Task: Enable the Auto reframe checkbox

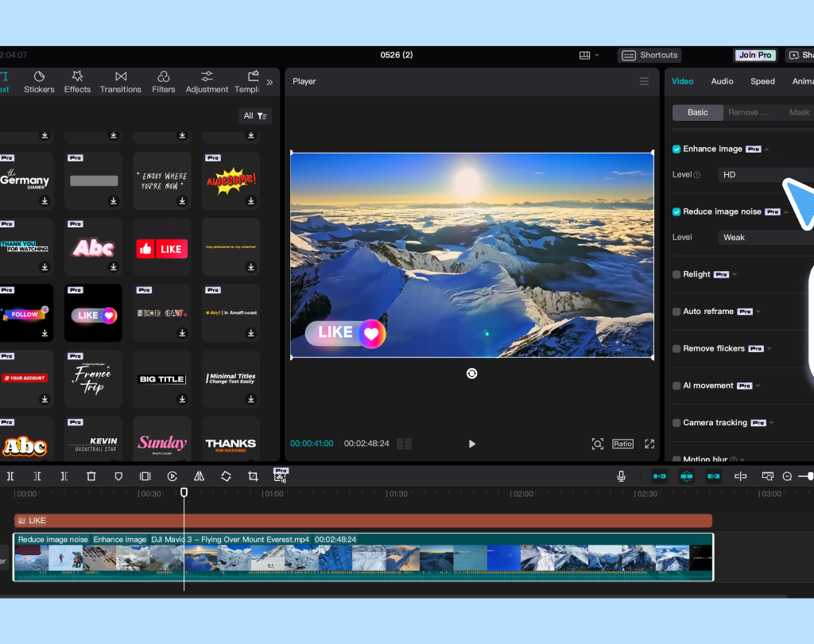Action: [676, 312]
